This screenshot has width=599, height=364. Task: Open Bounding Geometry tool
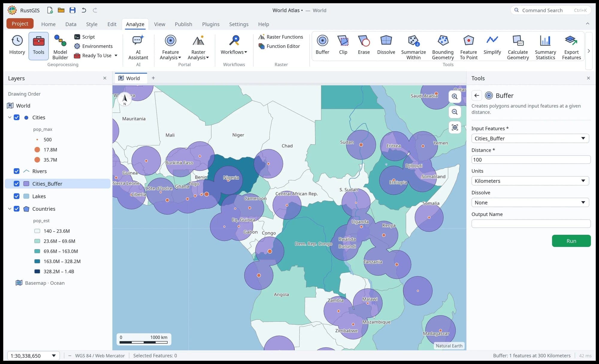pyautogui.click(x=443, y=47)
